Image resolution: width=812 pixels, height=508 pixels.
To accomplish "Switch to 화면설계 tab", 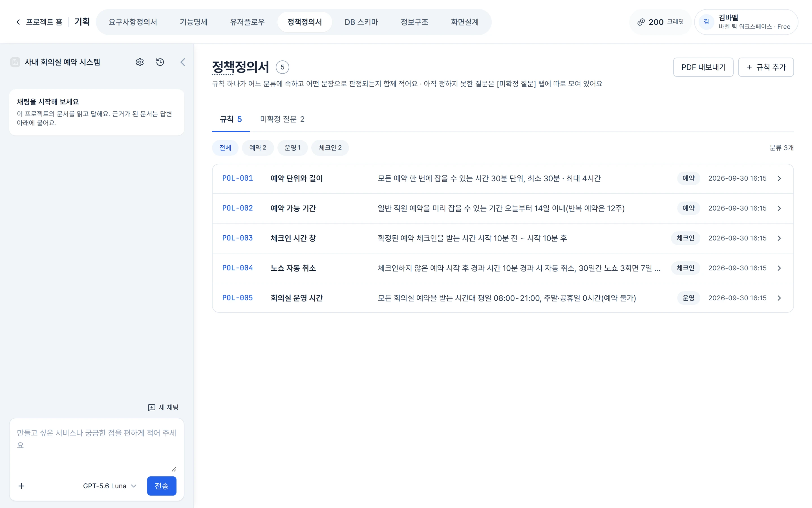I will (x=465, y=22).
